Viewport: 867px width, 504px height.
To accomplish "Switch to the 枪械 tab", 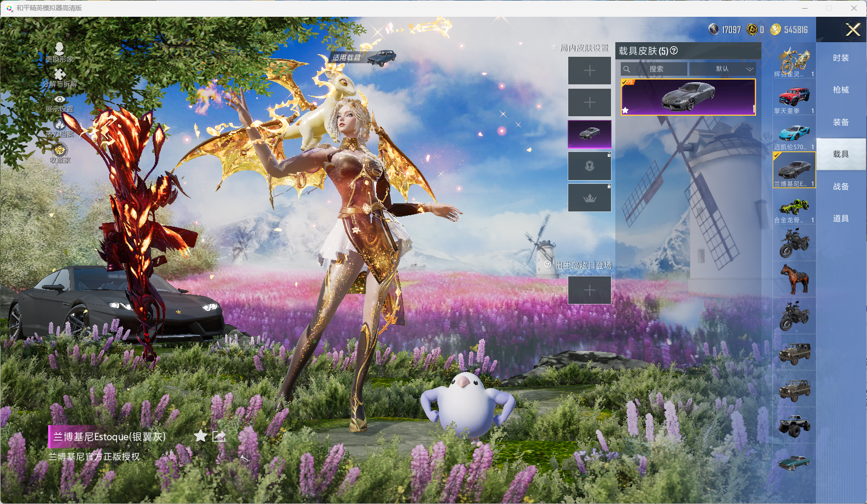I will click(840, 90).
